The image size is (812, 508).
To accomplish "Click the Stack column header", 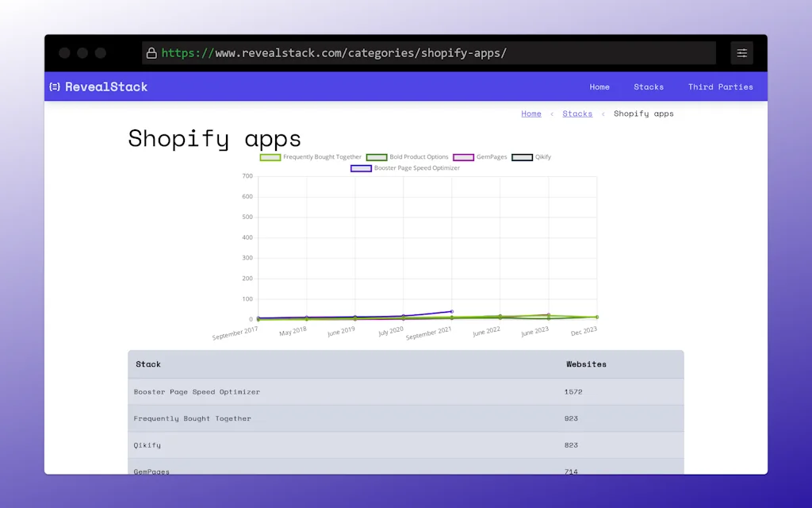I will [148, 364].
